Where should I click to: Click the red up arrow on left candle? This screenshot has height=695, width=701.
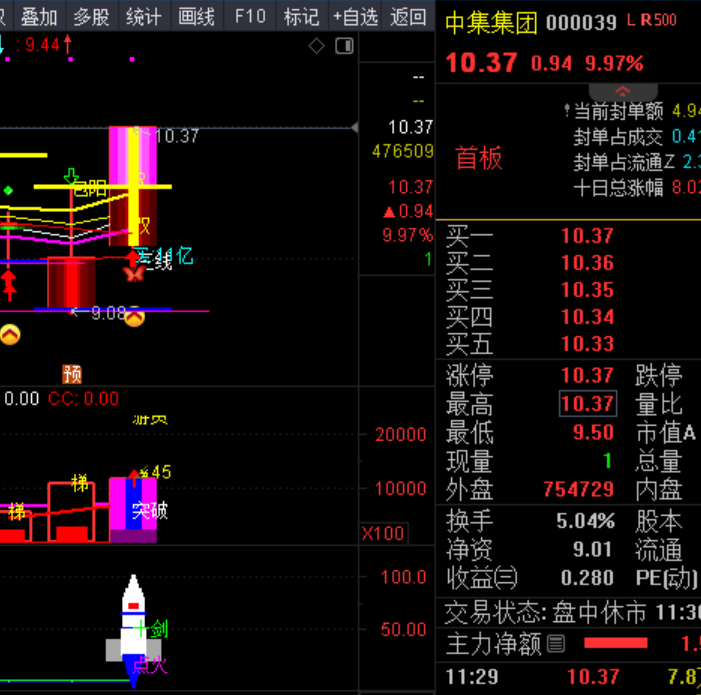8,286
